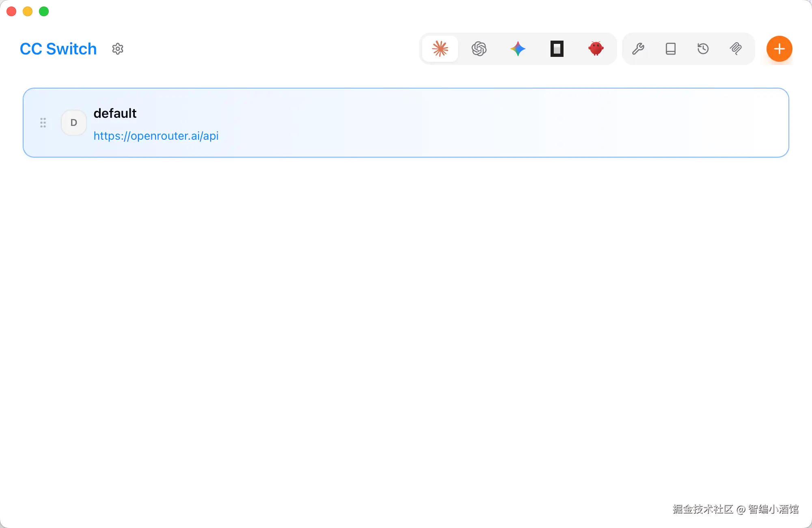Click the D avatar on default card
Screen dimensions: 812x528
click(x=74, y=123)
